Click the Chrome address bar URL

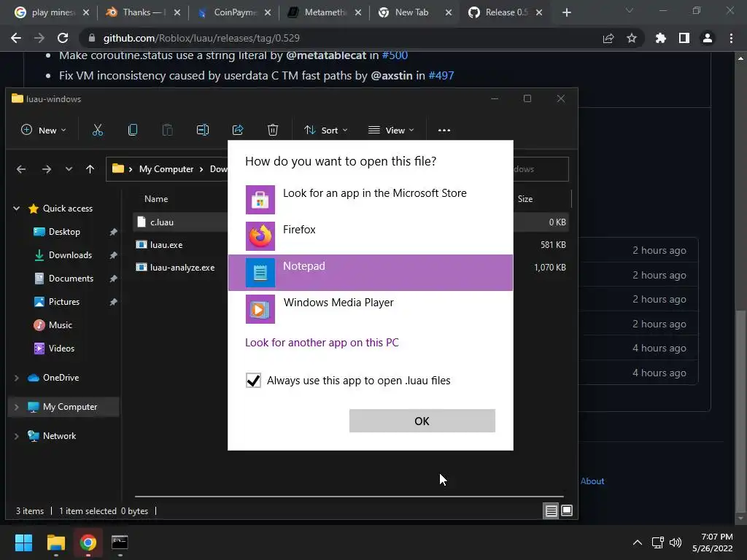(x=201, y=38)
